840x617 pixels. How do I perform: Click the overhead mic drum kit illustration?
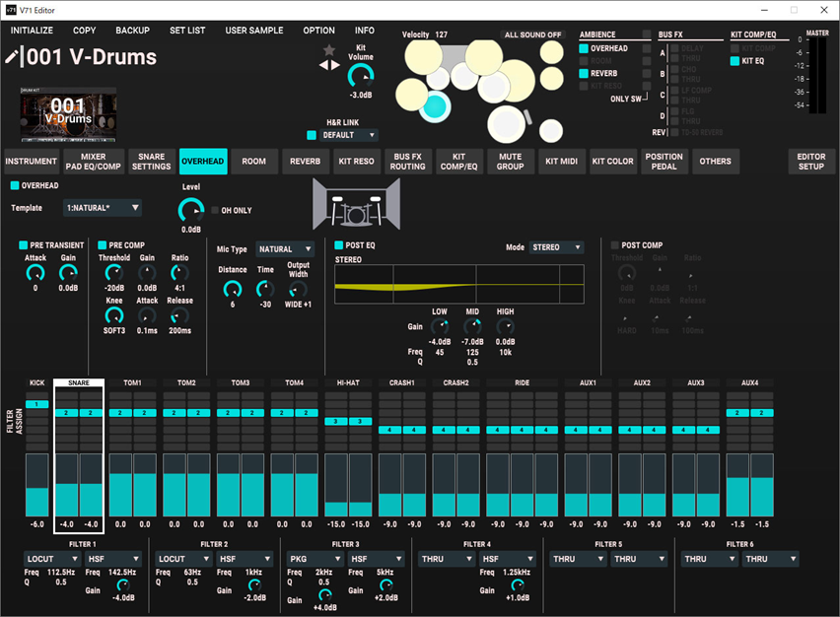(356, 205)
